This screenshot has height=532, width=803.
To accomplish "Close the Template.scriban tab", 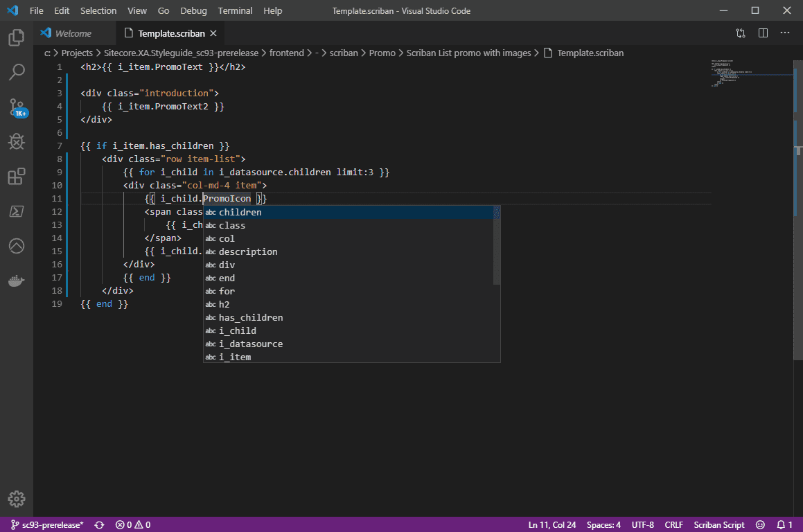I will pos(213,33).
